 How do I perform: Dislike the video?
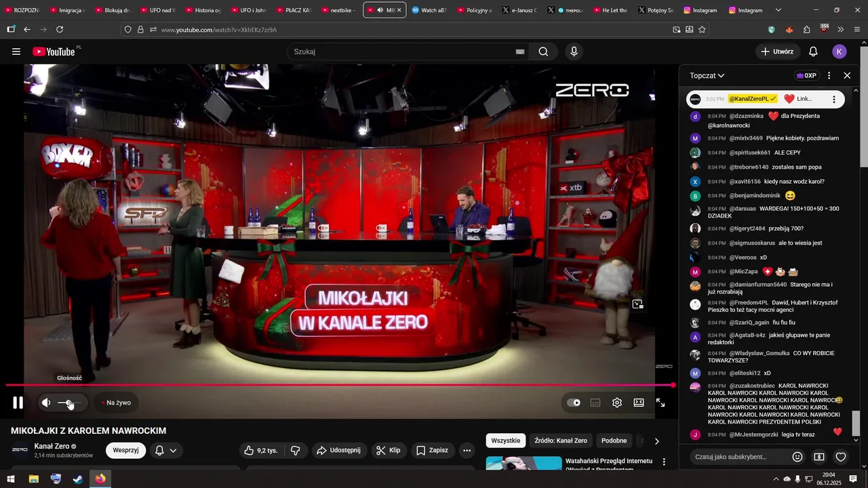[x=296, y=450]
